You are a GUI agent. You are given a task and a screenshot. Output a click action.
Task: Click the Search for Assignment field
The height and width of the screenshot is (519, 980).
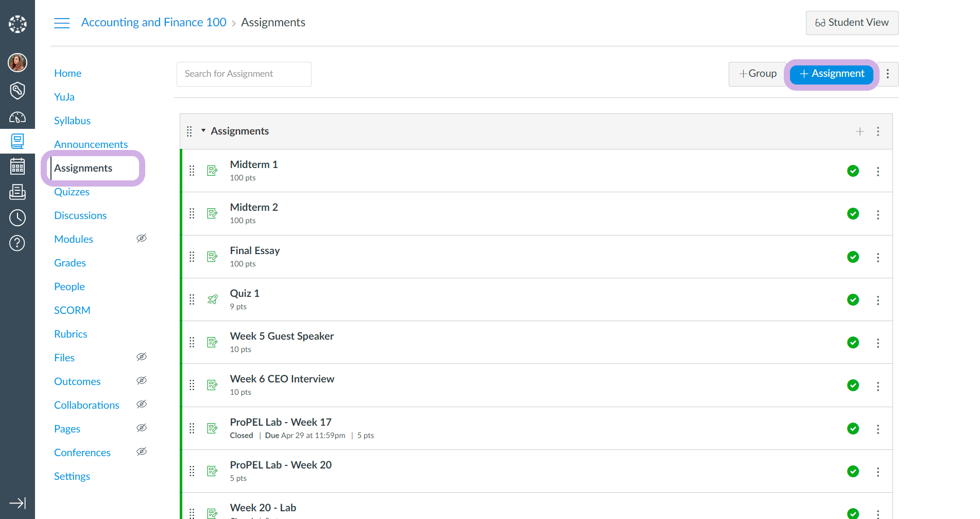(244, 74)
